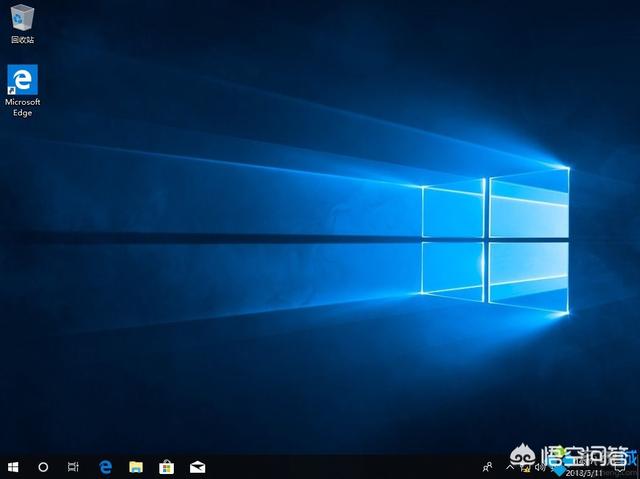Click the network status tray icon
This screenshot has height=479, width=640.
click(x=527, y=468)
